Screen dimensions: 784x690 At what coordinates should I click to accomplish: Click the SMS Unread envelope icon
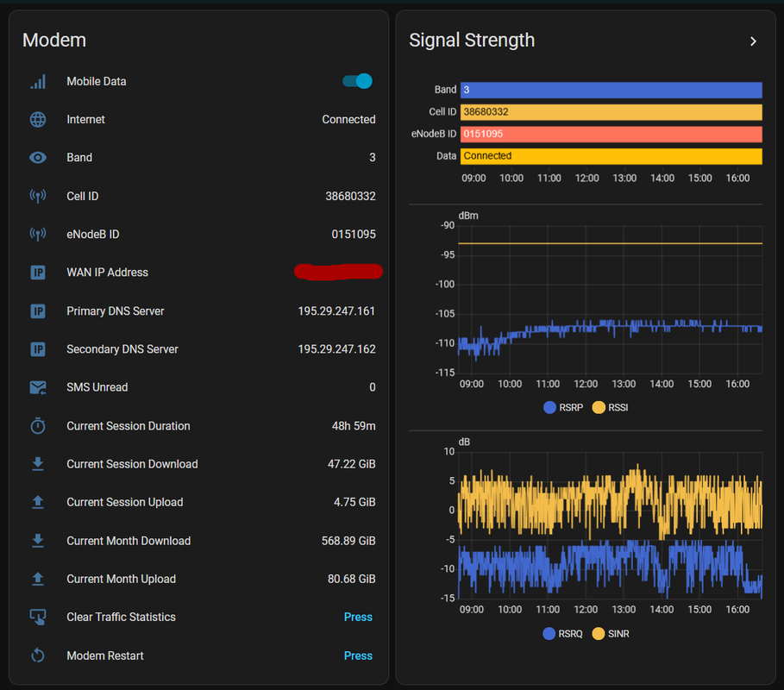tap(38, 387)
